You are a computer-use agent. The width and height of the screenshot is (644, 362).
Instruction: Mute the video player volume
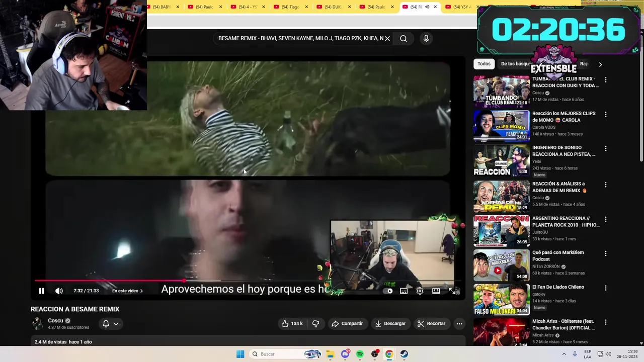click(59, 291)
